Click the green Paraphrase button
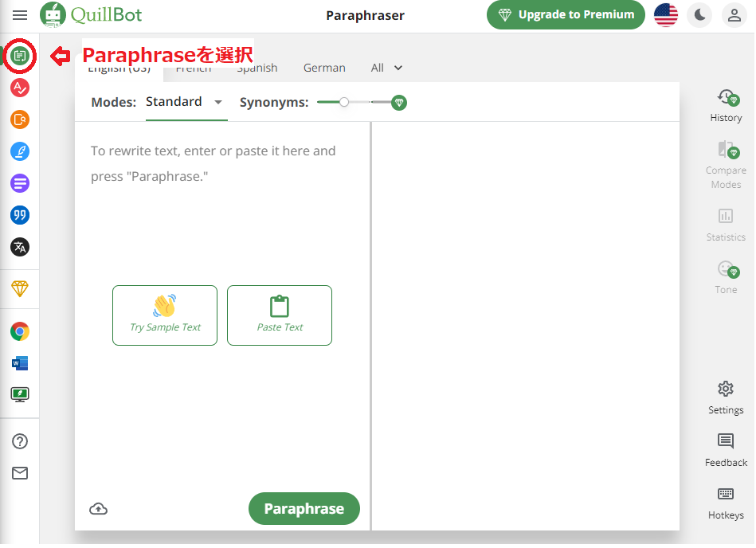 [x=304, y=509]
